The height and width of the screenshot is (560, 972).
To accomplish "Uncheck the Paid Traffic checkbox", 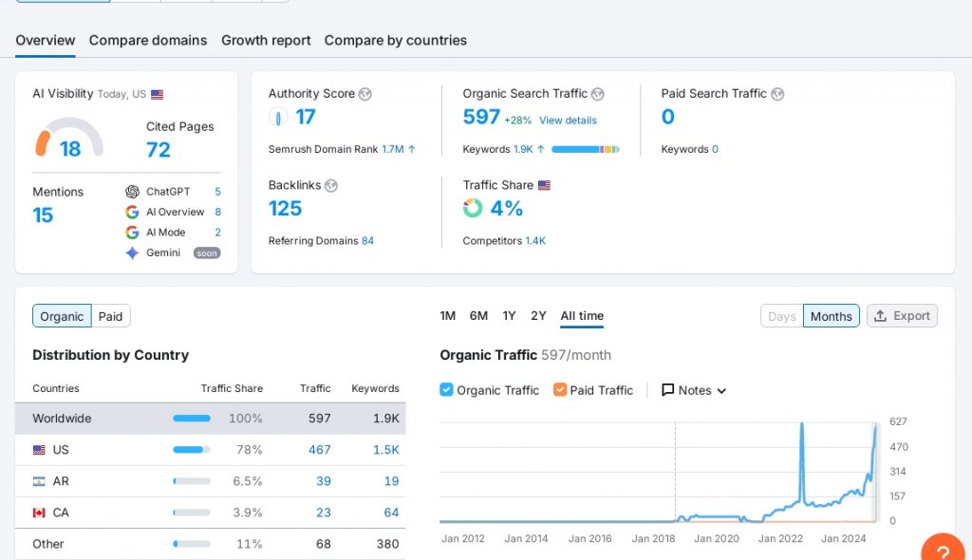I will pos(560,390).
